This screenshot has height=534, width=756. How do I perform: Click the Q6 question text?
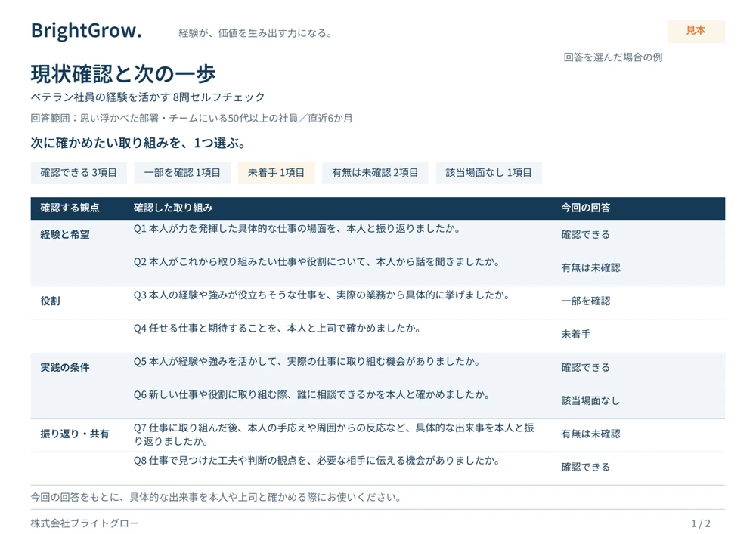tap(312, 395)
